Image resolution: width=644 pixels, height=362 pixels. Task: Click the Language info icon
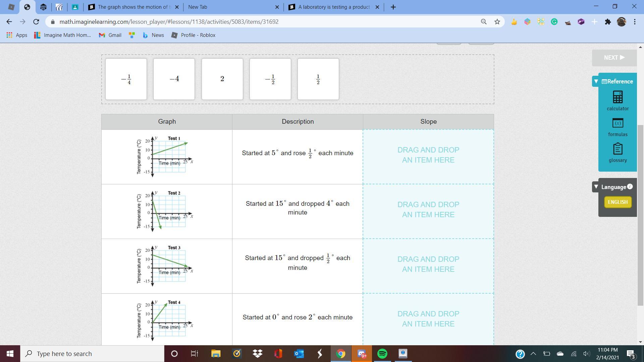coord(630,186)
